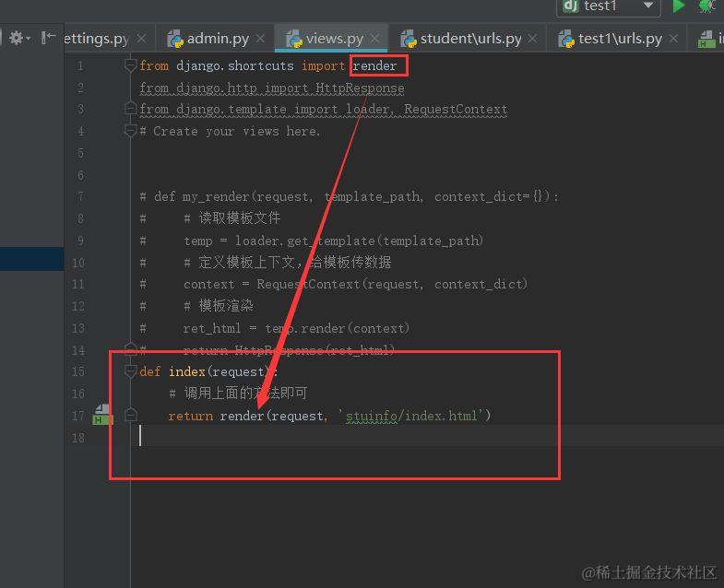Click the 'index' function name on line 15

(x=187, y=371)
